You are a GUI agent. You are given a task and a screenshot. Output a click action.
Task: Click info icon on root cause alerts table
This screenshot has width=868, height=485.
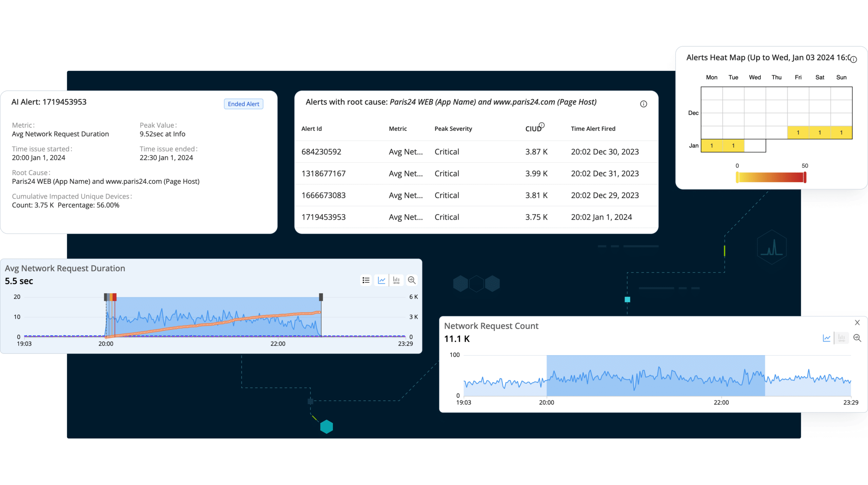click(644, 104)
